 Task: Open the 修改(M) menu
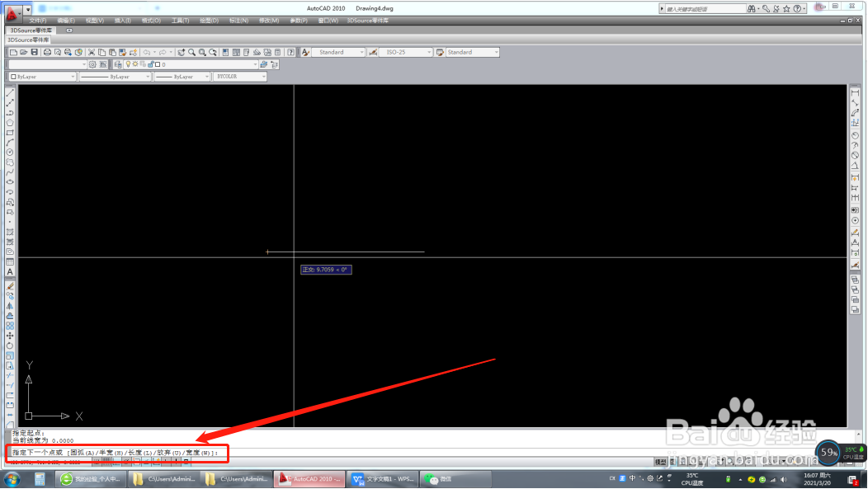268,21
